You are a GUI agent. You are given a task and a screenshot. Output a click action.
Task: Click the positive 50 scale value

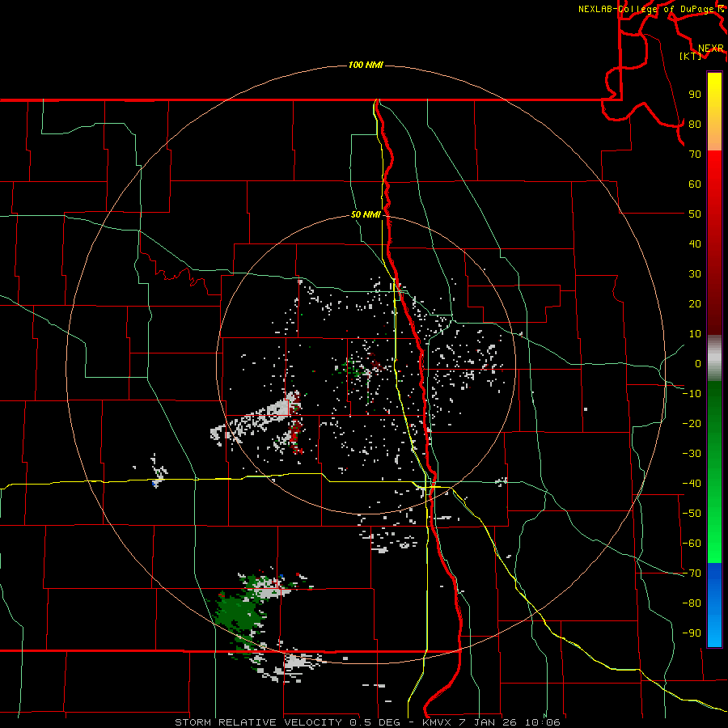coord(695,214)
